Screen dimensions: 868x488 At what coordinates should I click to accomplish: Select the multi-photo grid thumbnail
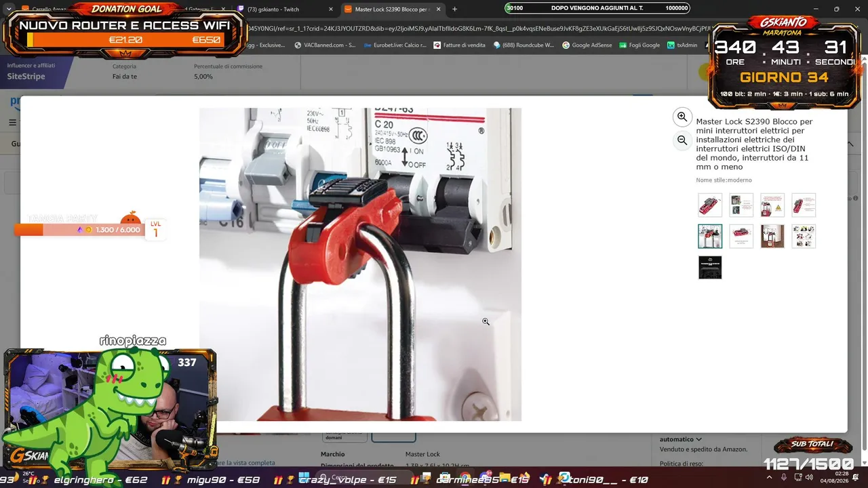pyautogui.click(x=804, y=237)
